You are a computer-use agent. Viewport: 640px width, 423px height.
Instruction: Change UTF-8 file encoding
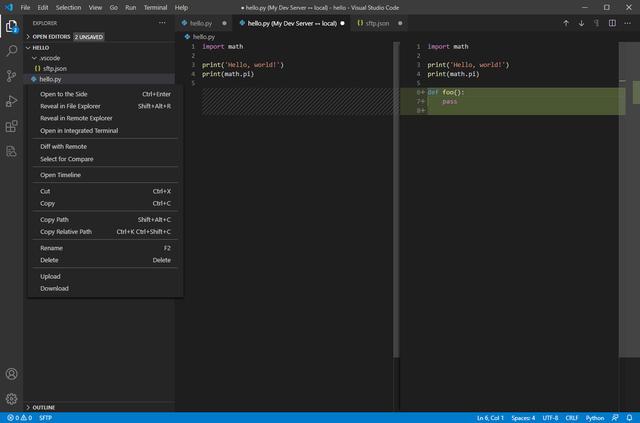pos(550,418)
